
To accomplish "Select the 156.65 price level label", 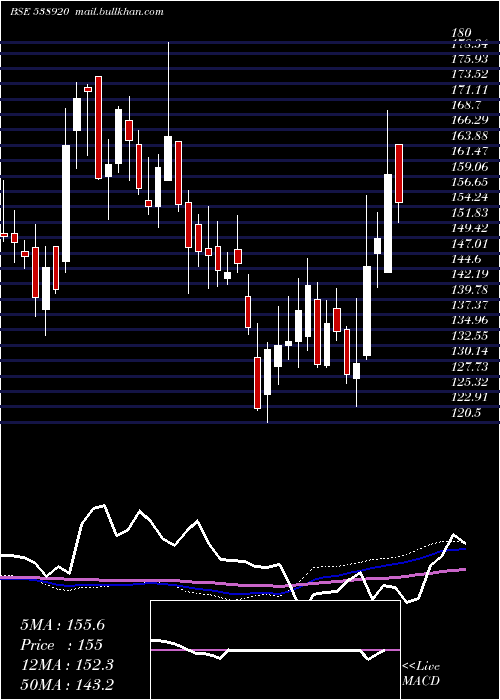I will click(x=469, y=182).
